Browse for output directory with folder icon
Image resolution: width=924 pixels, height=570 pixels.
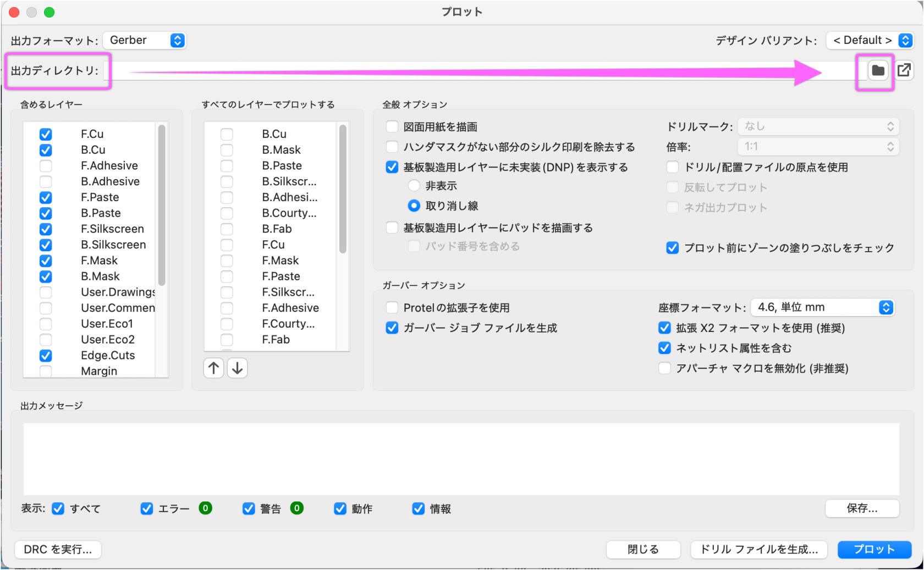878,70
